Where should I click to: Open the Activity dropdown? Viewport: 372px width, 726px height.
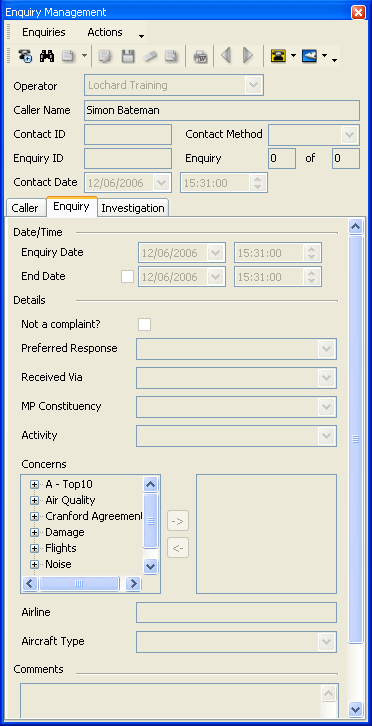(327, 436)
